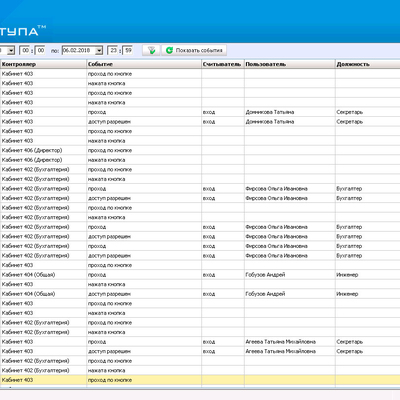The height and width of the screenshot is (400, 400).
Task: Select the first Кабинет 406 (Директор) row
Action: (x=200, y=150)
